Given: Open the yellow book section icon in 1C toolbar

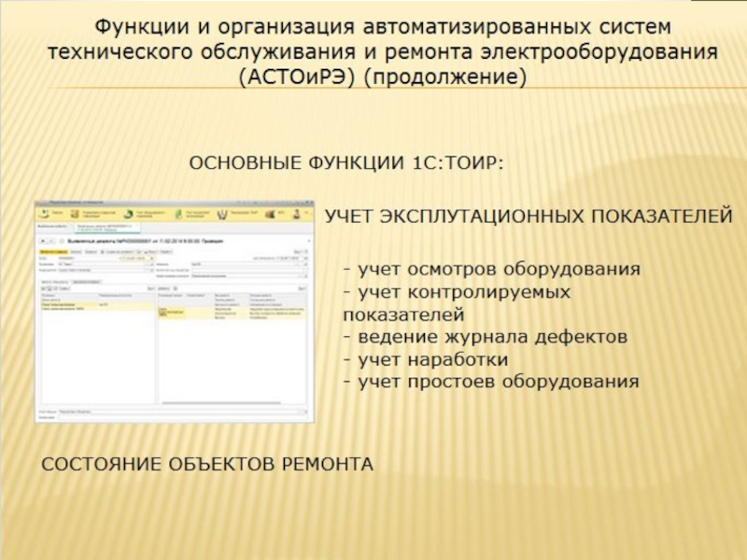Looking at the screenshot, I should 75,214.
